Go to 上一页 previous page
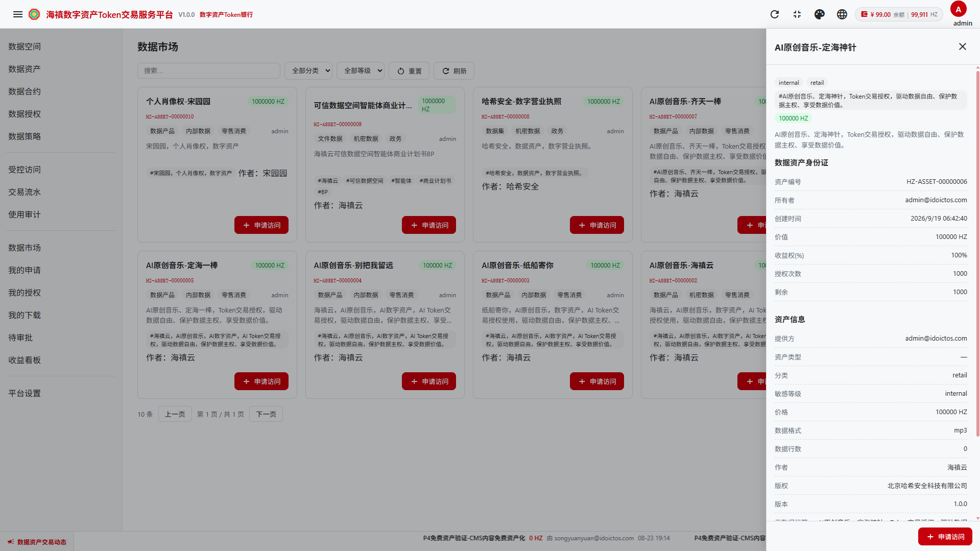Screen dimensions: 980x551 [x=175, y=414]
